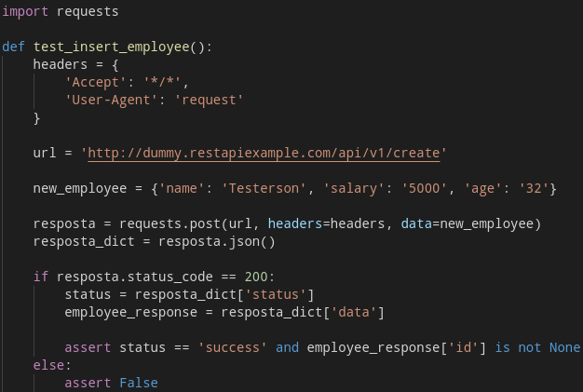The image size is (583, 392).
Task: Click the 'Testerson' string value
Action: (x=264, y=188)
